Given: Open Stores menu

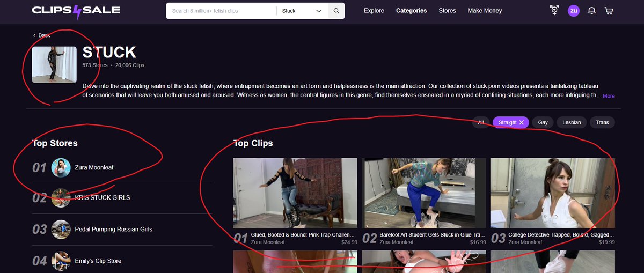Looking at the screenshot, I should (x=447, y=11).
